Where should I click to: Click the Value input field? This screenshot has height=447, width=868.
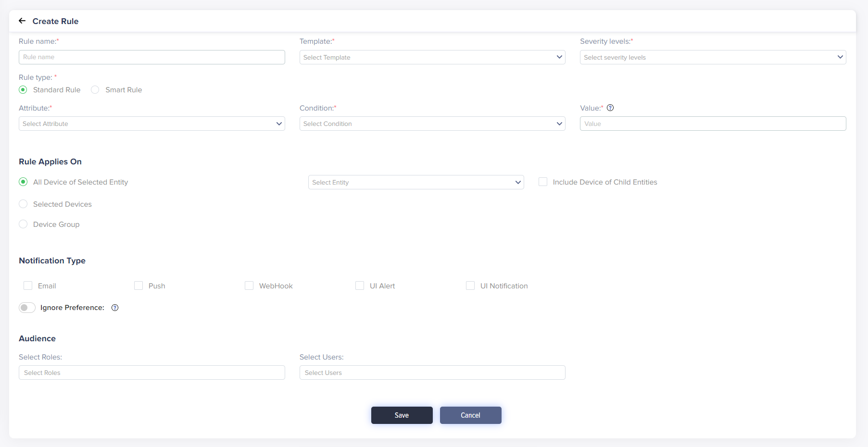pos(713,124)
